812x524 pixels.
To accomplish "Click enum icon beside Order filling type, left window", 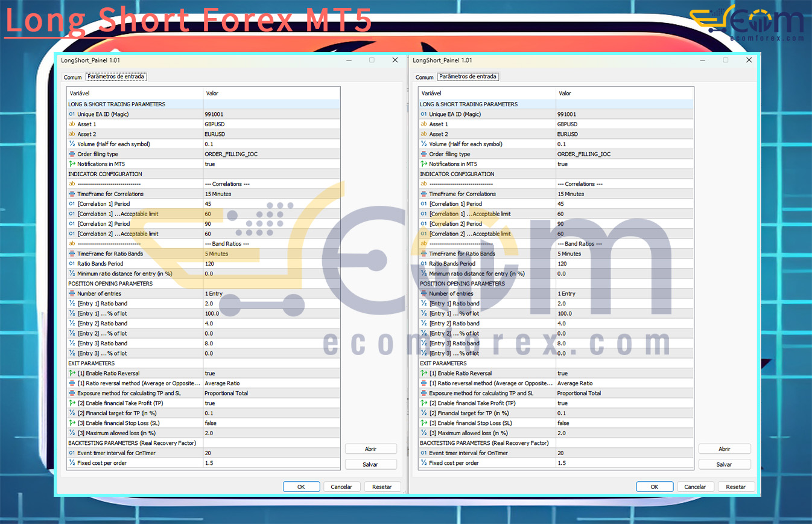I will pos(72,154).
